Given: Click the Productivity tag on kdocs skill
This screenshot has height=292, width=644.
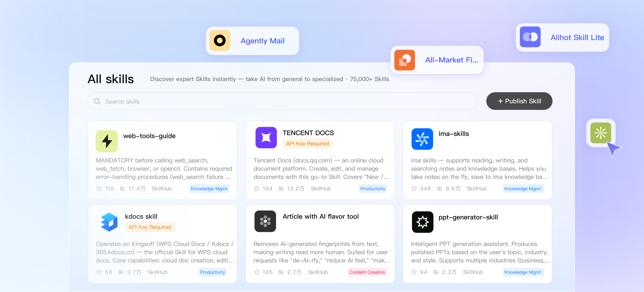Looking at the screenshot, I should [x=213, y=272].
